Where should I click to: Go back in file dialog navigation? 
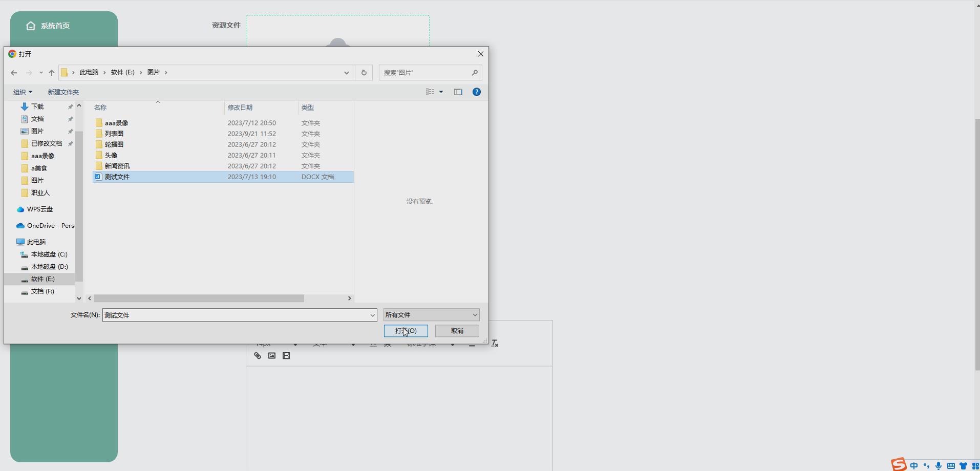pos(14,73)
